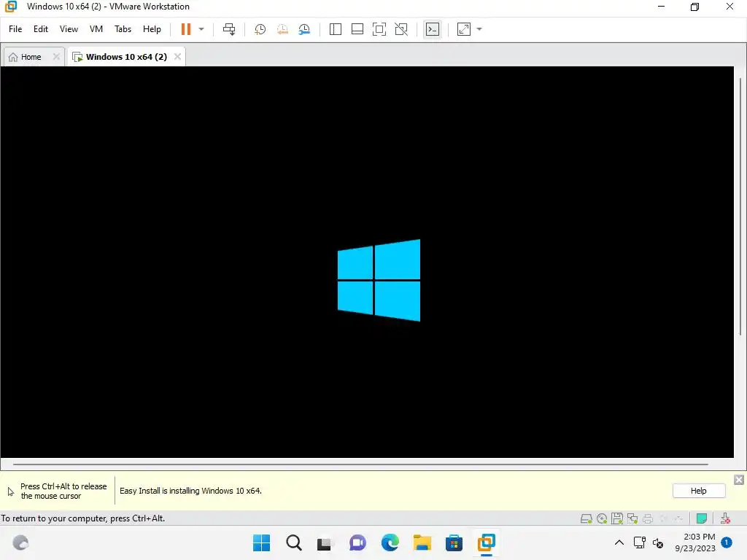Click the Send Ctrl+Alt+Del toolbar icon
Image resolution: width=747 pixels, height=560 pixels.
[x=229, y=29]
